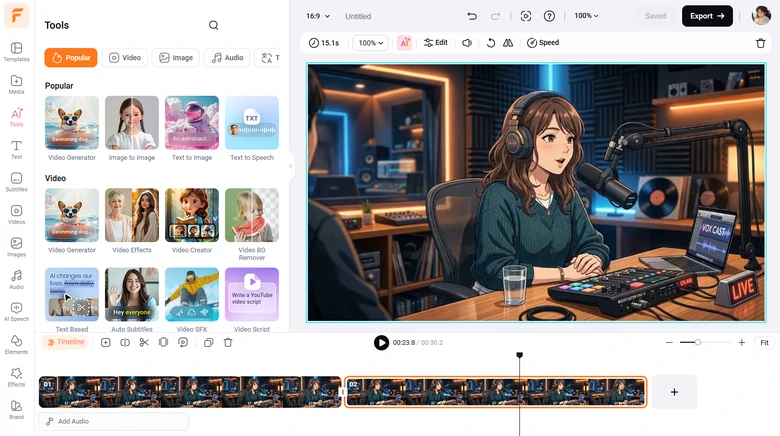The height and width of the screenshot is (436, 780).
Task: Click the Export button
Action: point(707,16)
